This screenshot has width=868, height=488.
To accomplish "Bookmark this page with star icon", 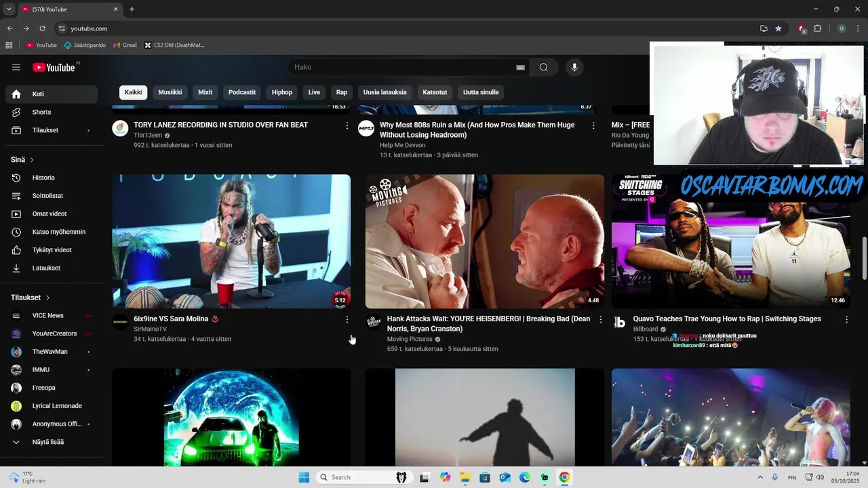I will (778, 28).
